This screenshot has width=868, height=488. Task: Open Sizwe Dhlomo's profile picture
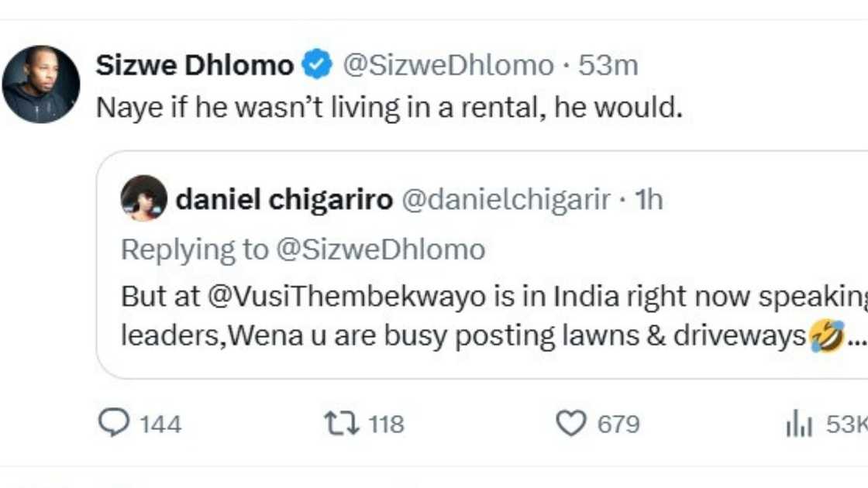pos(41,84)
